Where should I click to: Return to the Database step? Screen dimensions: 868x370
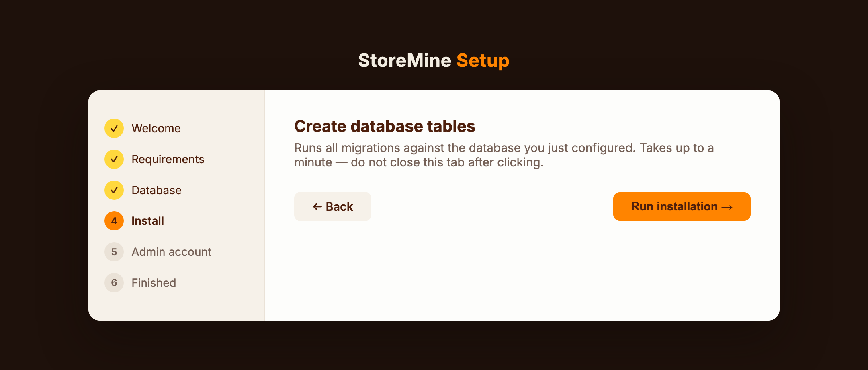tap(156, 190)
